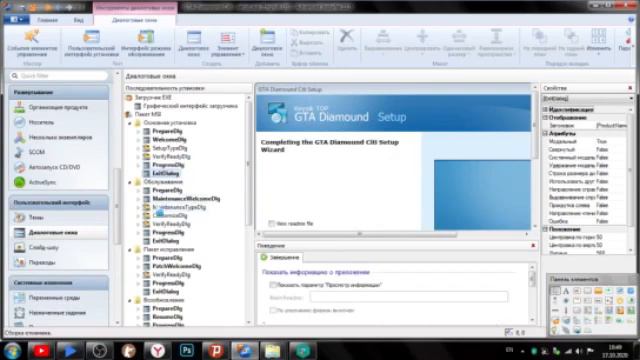Screen dimensions: 640x360
Task: Collapse the Атрибуты group in the properties panel
Action: pyautogui.click(x=545, y=133)
